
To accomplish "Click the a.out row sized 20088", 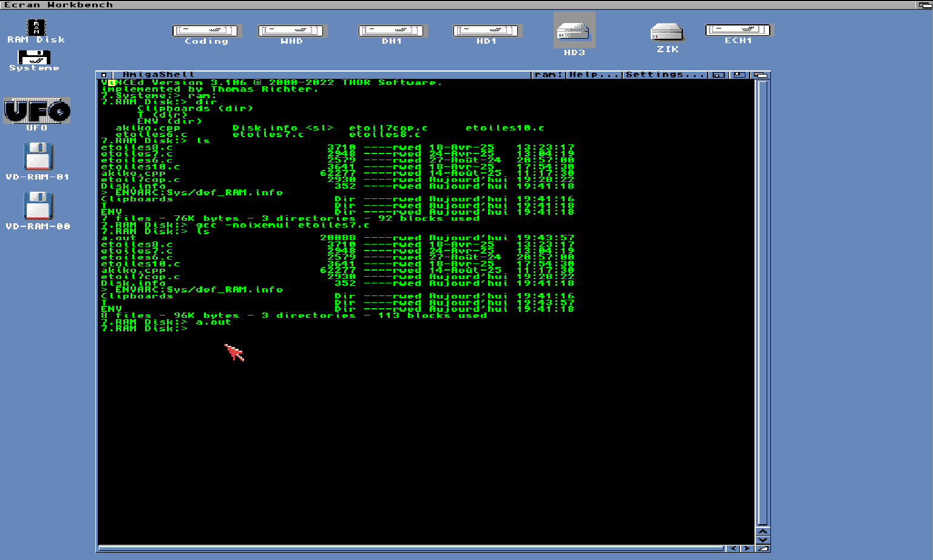I will pos(338,238).
